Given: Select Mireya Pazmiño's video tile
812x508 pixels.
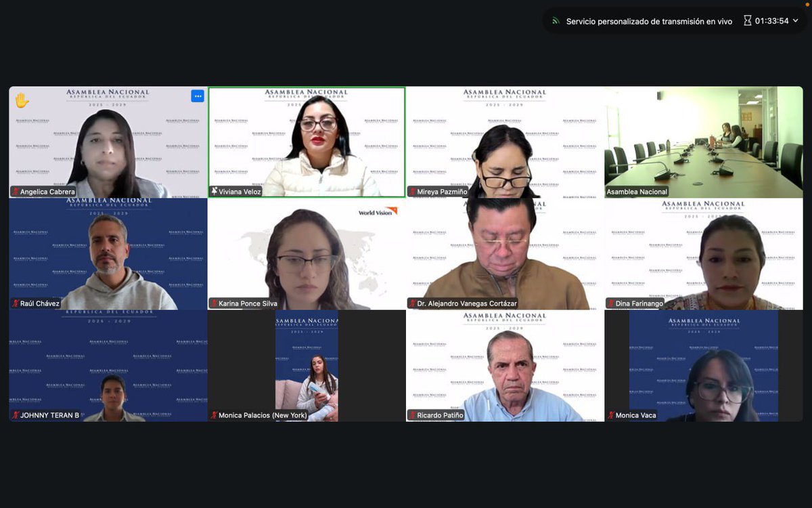Looking at the screenshot, I should coord(505,142).
